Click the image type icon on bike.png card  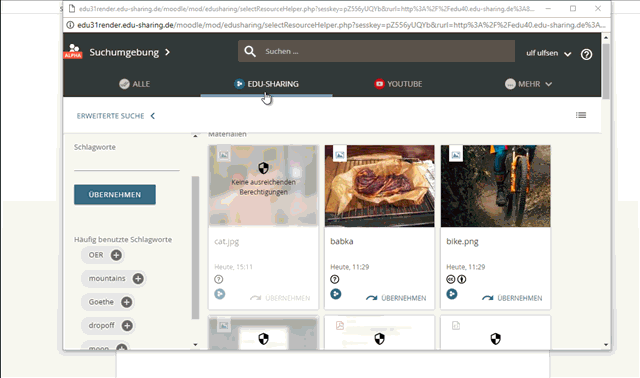456,155
